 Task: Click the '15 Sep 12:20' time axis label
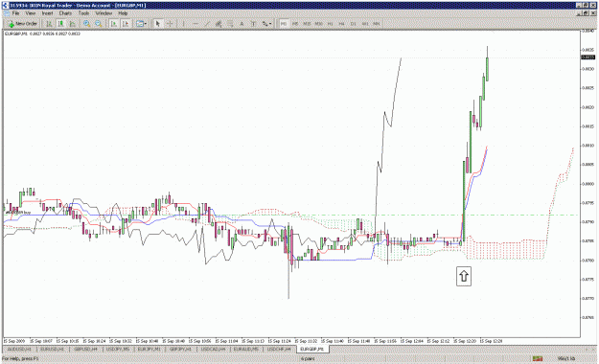(x=465, y=341)
